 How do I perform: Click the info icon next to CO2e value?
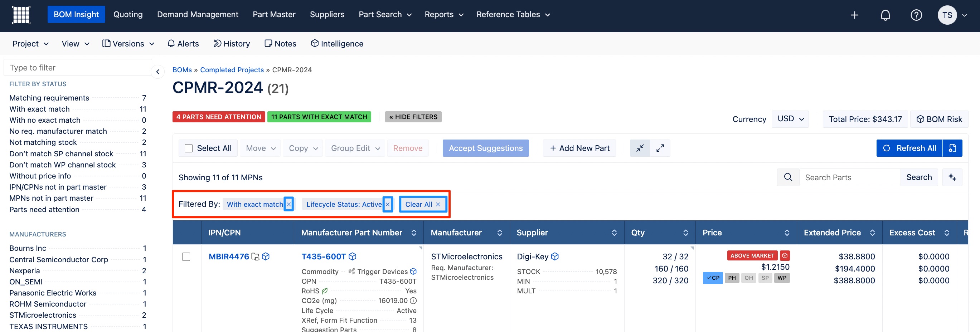413,301
